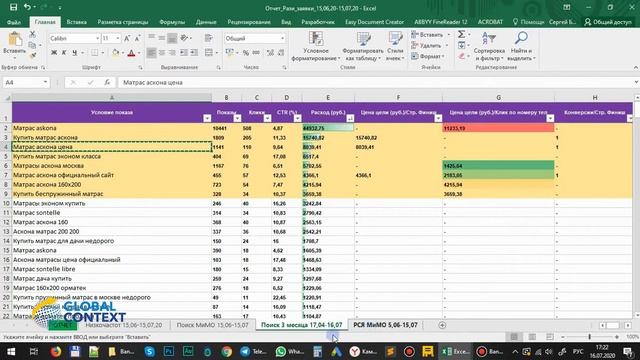Select the sheet tab 'РСЯ МиМО 5,06-15,07'
The image size is (640, 360).
coord(385,325)
